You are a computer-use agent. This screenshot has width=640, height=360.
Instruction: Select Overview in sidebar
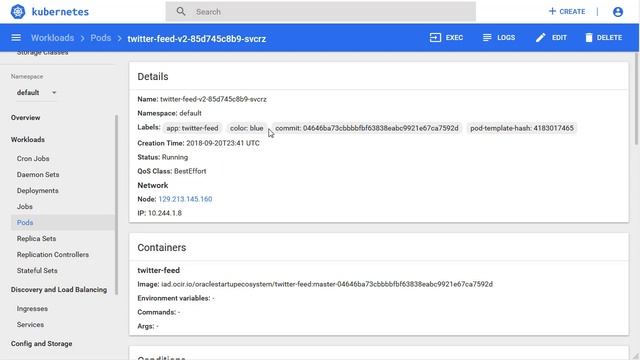(25, 118)
